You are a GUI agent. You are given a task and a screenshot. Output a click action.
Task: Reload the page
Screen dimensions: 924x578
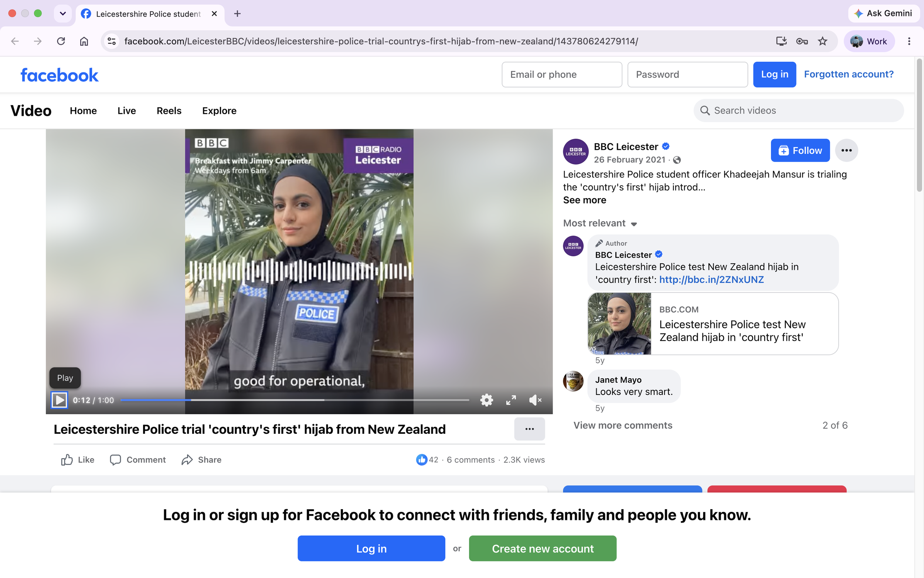point(61,41)
